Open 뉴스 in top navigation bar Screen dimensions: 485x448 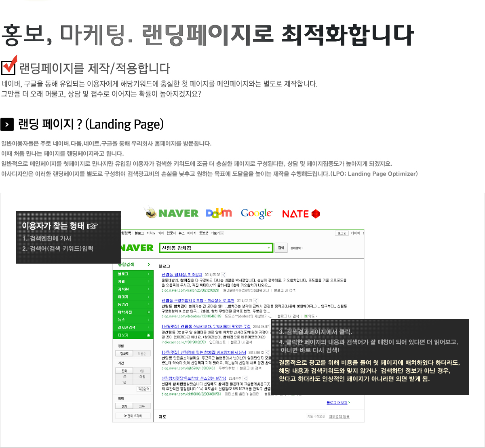[181, 233]
